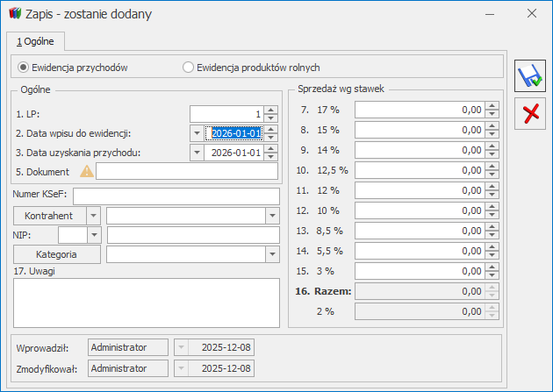Switch to the 1 Ogólne tab
This screenshot has height=392, width=553.
[x=36, y=40]
